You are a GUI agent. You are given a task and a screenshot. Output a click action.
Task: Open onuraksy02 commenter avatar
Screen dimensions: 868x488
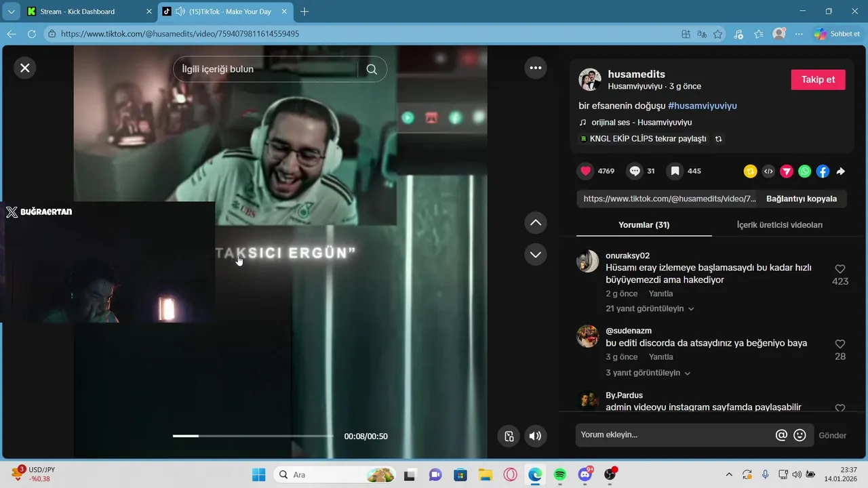click(x=587, y=261)
